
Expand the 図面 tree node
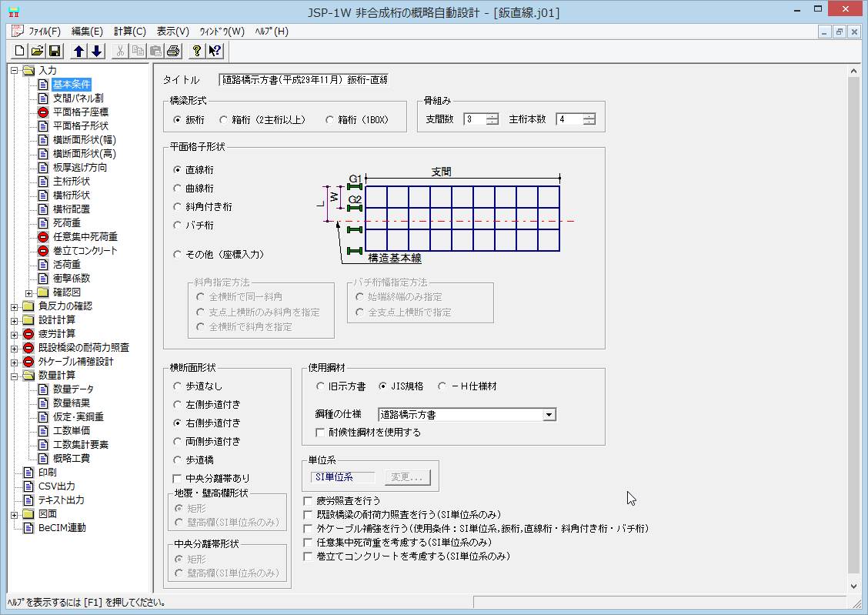click(x=15, y=514)
